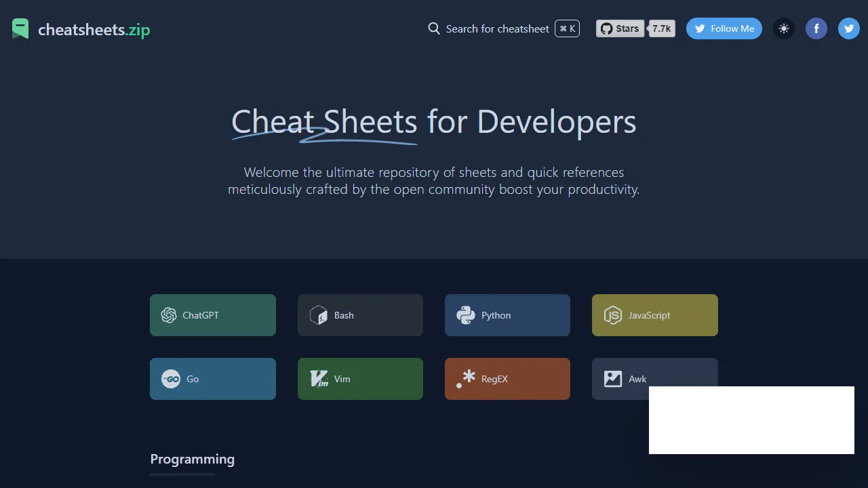Click the Go gopher logo icon

pos(171,379)
